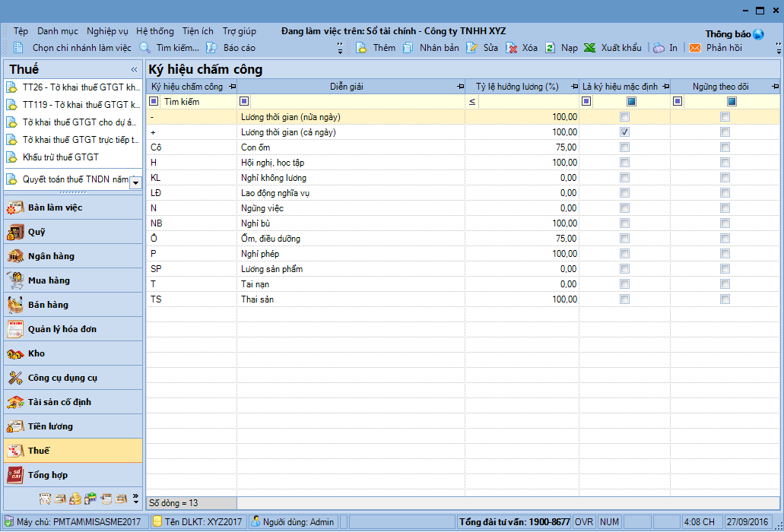The height and width of the screenshot is (532, 784).
Task: Open the tax report list dropdown arrow
Action: pos(135,182)
